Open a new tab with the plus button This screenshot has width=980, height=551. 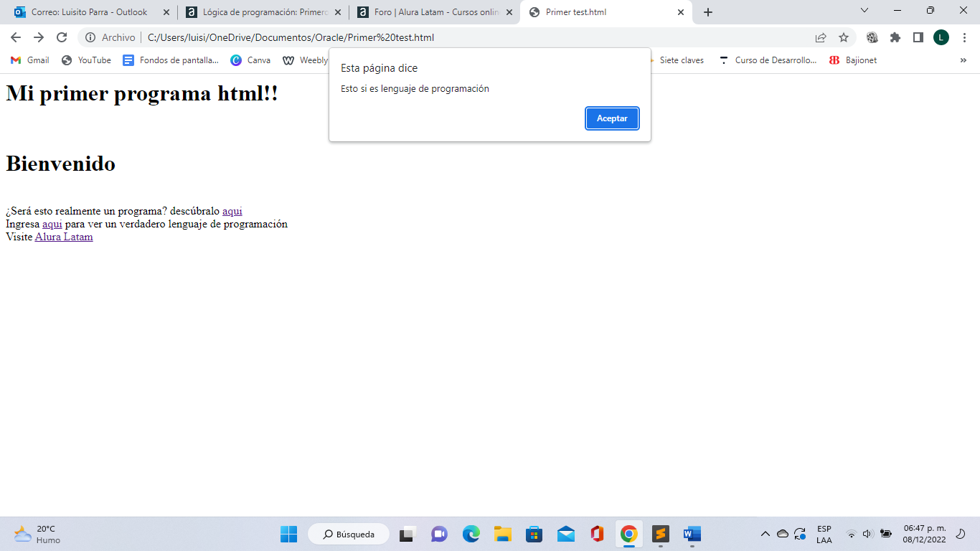point(708,12)
